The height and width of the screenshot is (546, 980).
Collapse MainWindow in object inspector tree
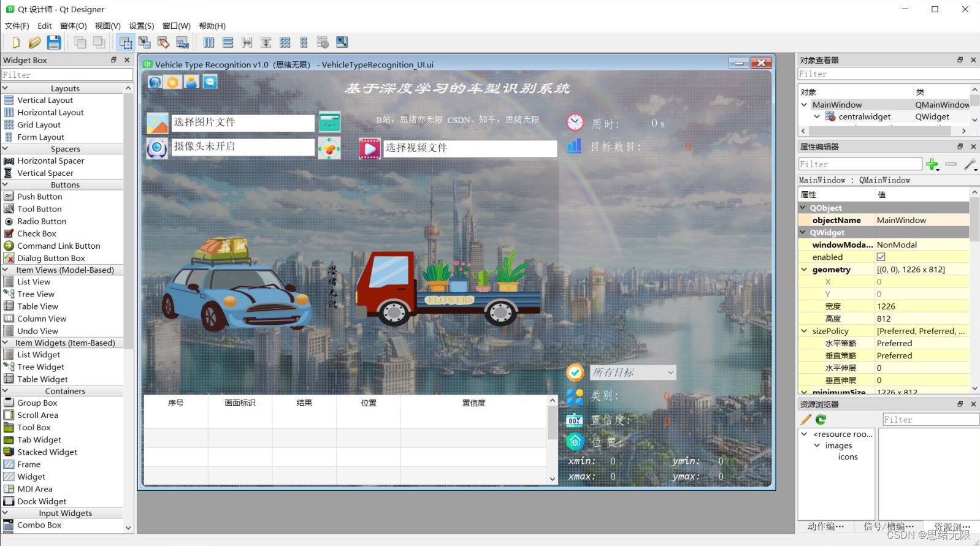(x=804, y=105)
